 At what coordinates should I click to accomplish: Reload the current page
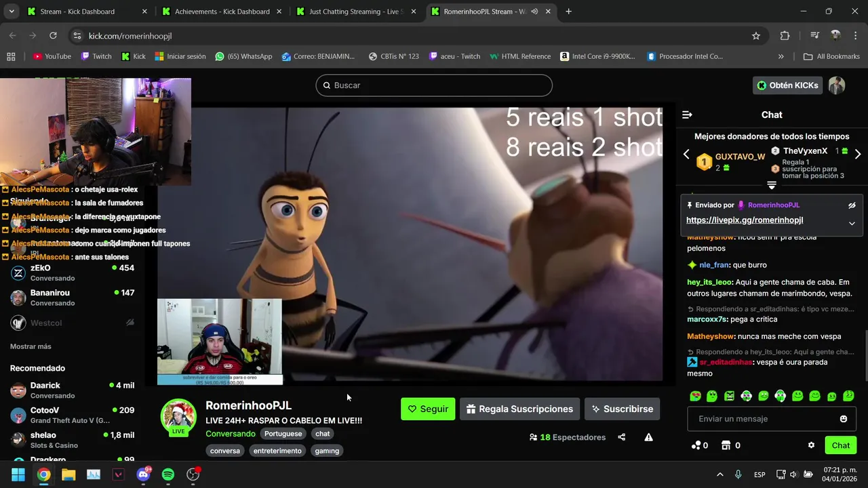pyautogui.click(x=53, y=36)
